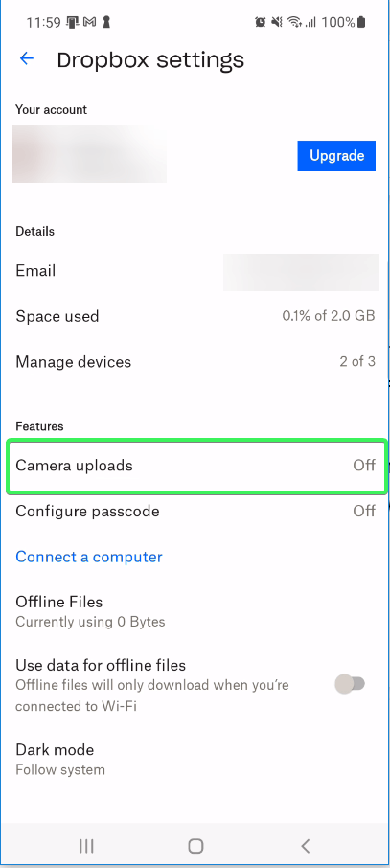This screenshot has height=868, width=390.
Task: Open Camera uploads setting
Action: (195, 466)
